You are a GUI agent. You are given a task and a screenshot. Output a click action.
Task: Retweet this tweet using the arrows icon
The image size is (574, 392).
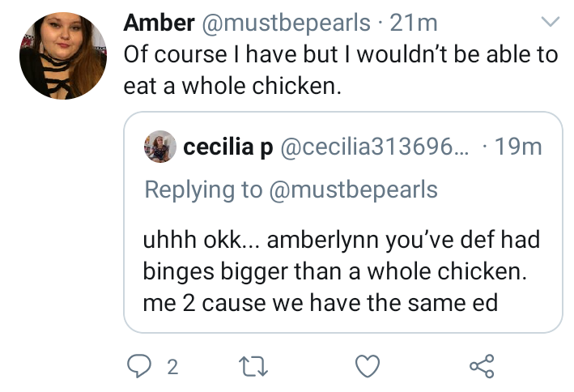[x=253, y=367]
